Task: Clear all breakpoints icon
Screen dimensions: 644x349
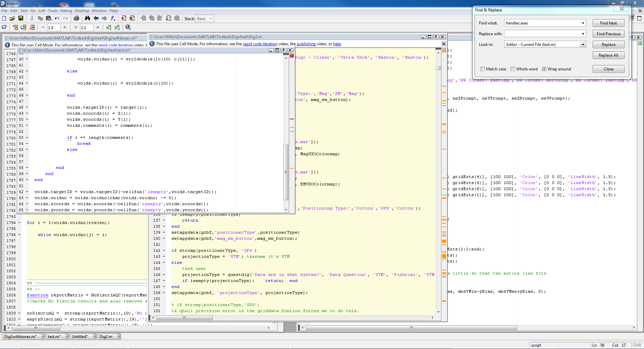Action: pyautogui.click(x=132, y=18)
